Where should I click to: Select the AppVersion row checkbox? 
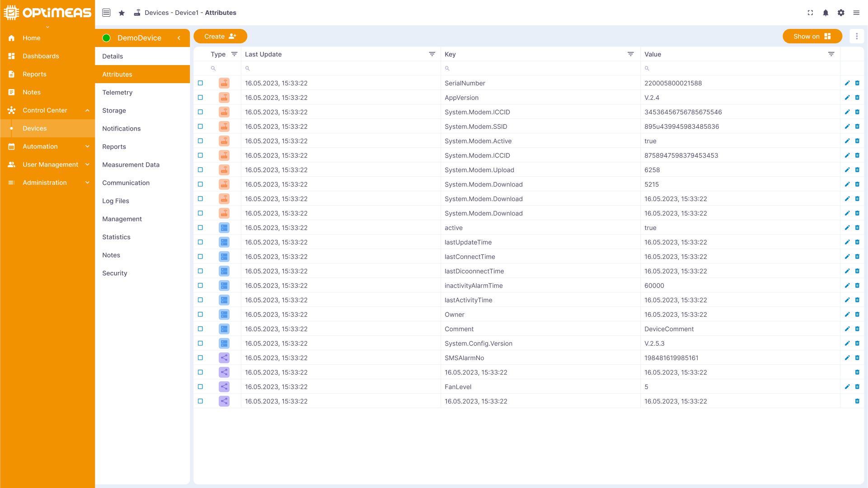(201, 98)
